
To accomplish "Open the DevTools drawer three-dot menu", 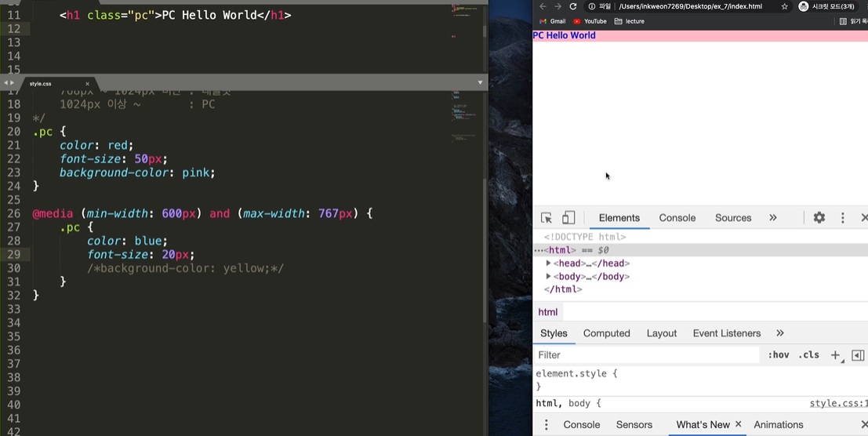I will pyautogui.click(x=546, y=424).
